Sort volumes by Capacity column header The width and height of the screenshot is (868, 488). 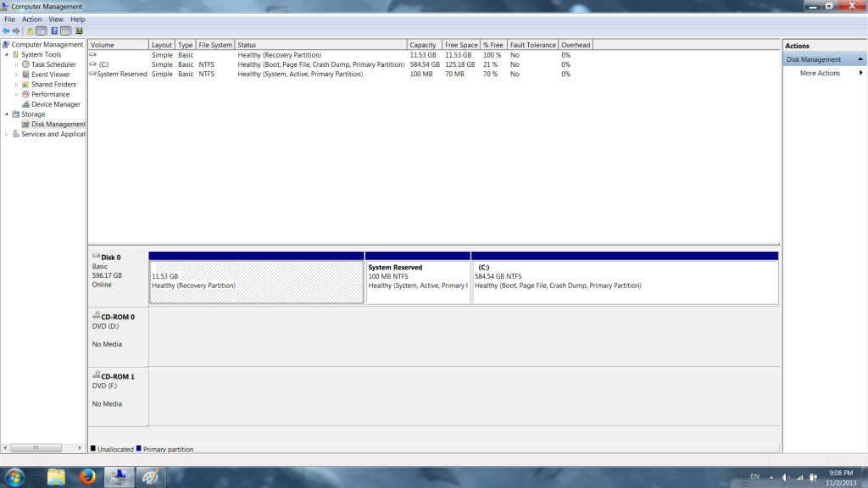(x=423, y=45)
